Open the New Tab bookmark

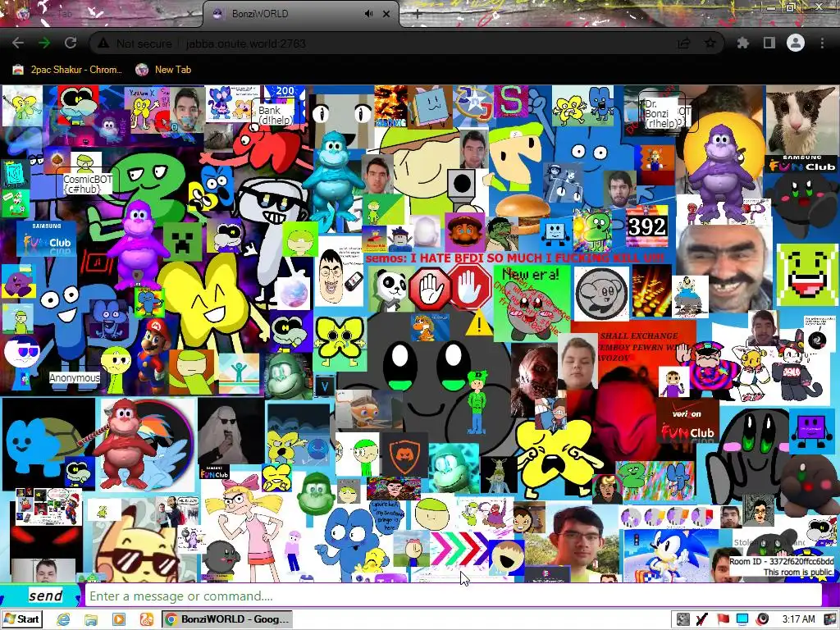point(163,70)
